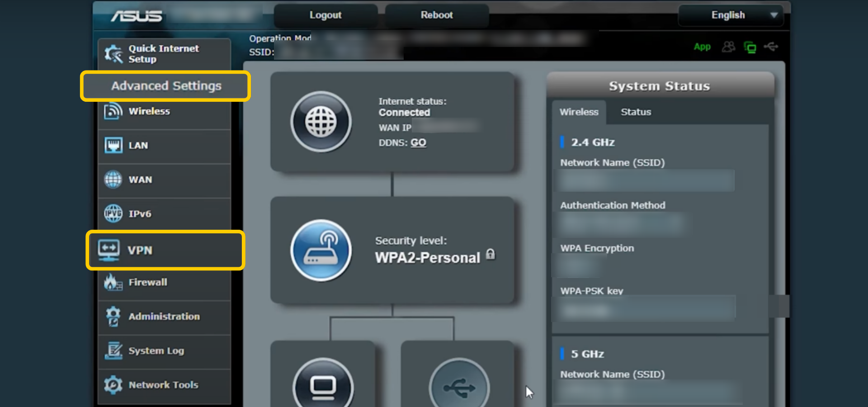Image resolution: width=868 pixels, height=407 pixels.
Task: Select the Network Tools magnifier icon
Action: coord(113,385)
